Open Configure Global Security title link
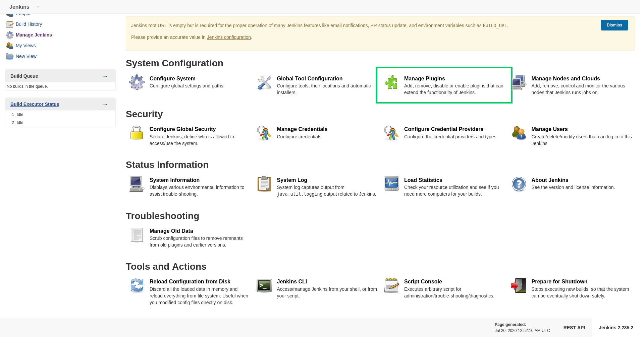 pos(182,129)
